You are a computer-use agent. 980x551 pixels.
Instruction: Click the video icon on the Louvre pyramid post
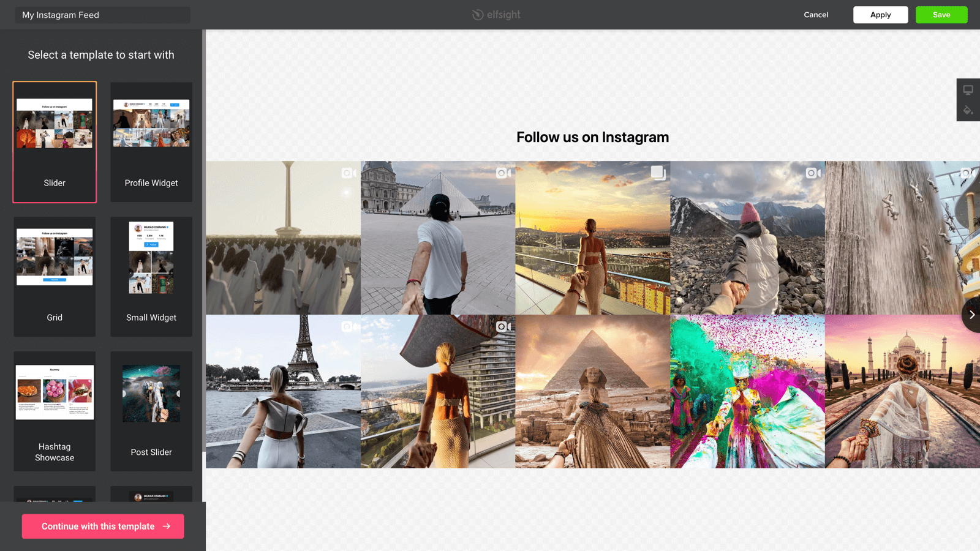(x=503, y=173)
